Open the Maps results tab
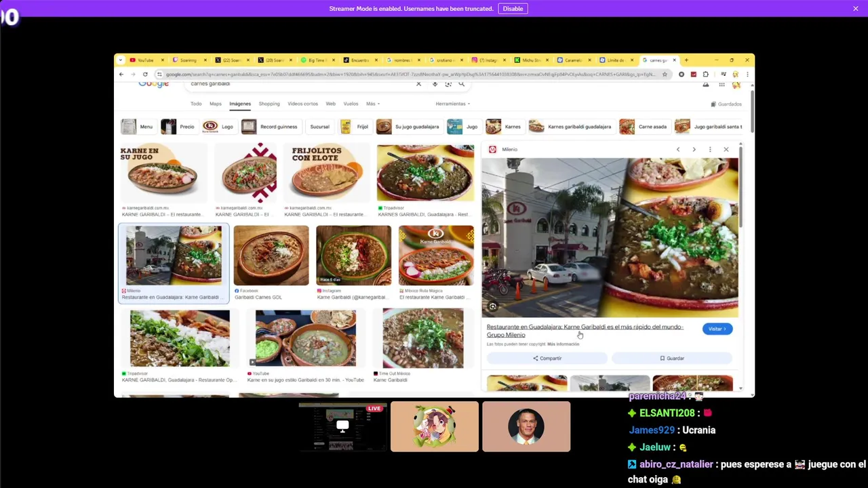Image resolution: width=868 pixels, height=488 pixels. [216, 104]
